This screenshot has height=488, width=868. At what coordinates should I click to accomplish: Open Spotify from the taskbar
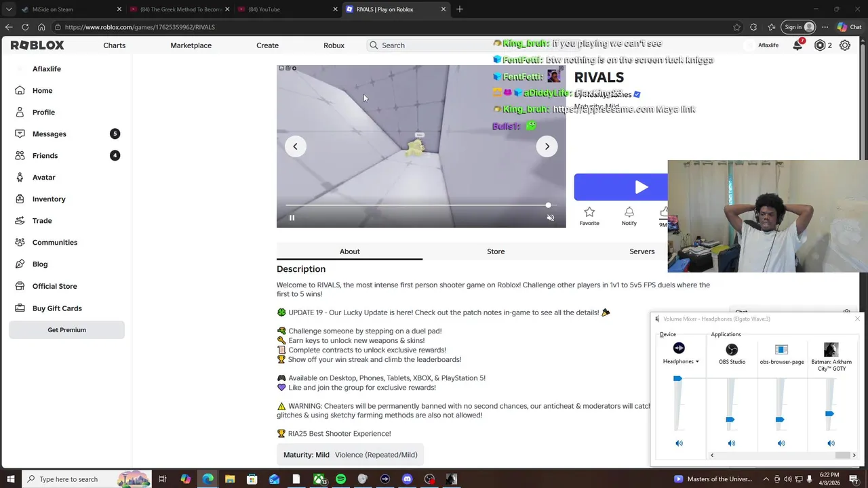340,479
